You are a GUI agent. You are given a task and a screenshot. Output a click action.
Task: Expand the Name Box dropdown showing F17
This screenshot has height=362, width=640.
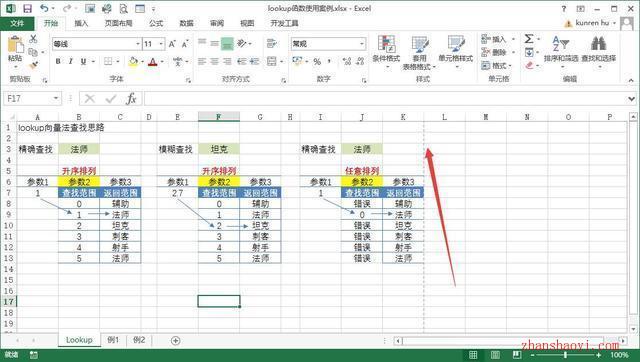[56, 98]
